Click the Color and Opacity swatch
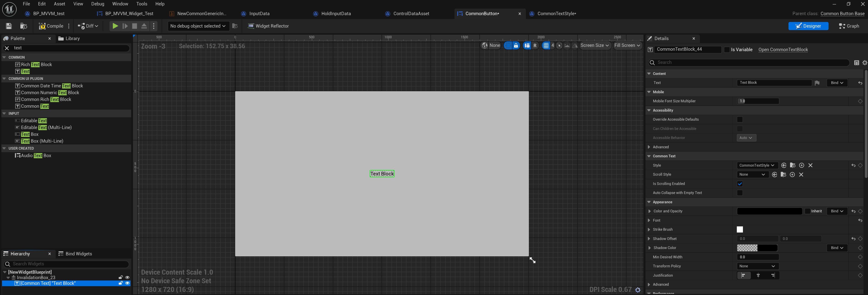Viewport: 868px width, 295px height. point(769,211)
